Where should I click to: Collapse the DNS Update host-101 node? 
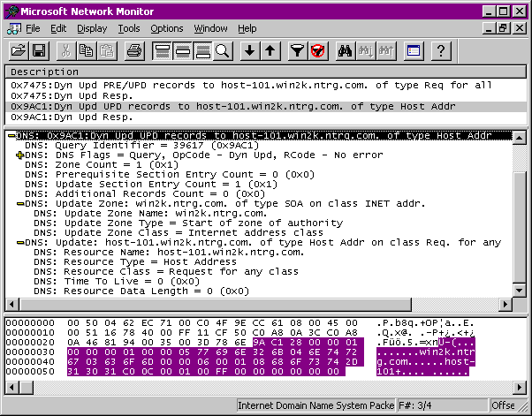click(x=19, y=242)
